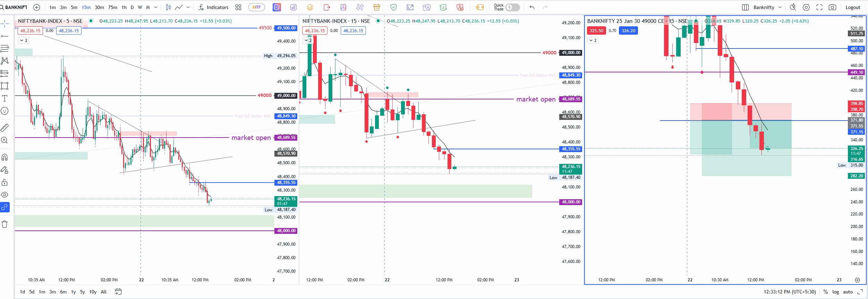Viewport: 868px width, 299px height.
Task: Expand the time interval dropdown arrow
Action: coord(155,7)
